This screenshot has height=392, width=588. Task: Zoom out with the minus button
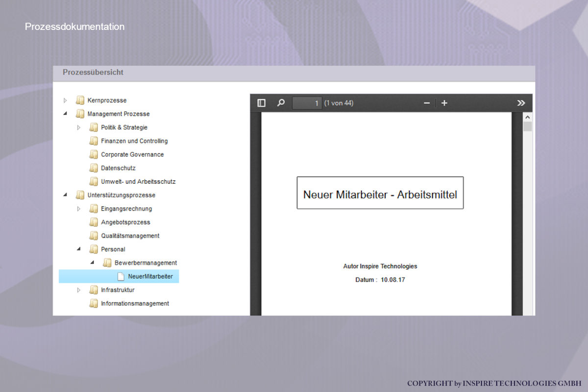click(x=427, y=103)
